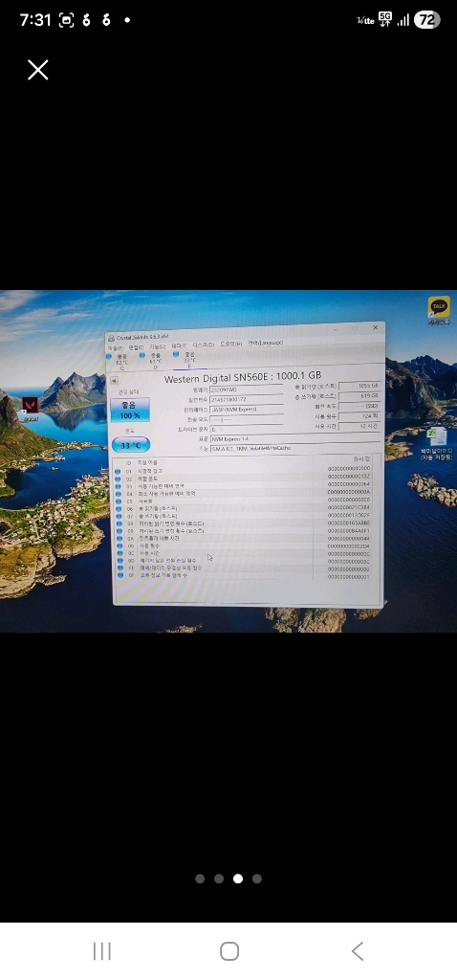Open the 테마(T) menu
The image size is (457, 980).
(179, 345)
